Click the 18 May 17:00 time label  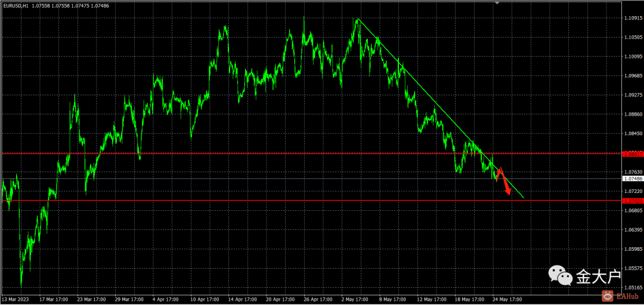click(x=468, y=299)
